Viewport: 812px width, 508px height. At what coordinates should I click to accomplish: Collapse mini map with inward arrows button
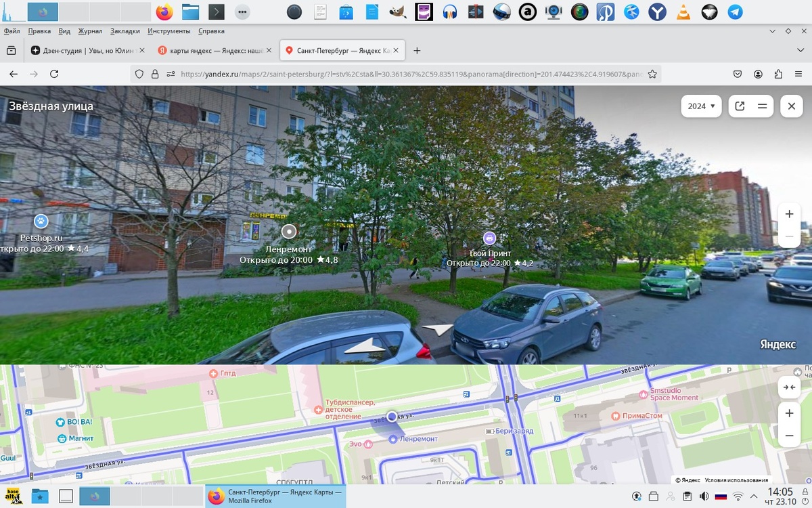789,387
